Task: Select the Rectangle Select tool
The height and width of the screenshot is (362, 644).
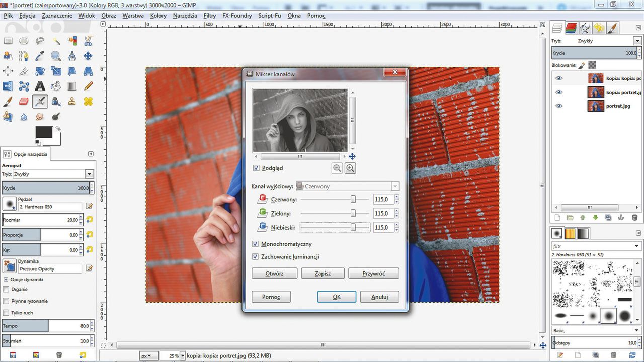Action: (x=8, y=41)
